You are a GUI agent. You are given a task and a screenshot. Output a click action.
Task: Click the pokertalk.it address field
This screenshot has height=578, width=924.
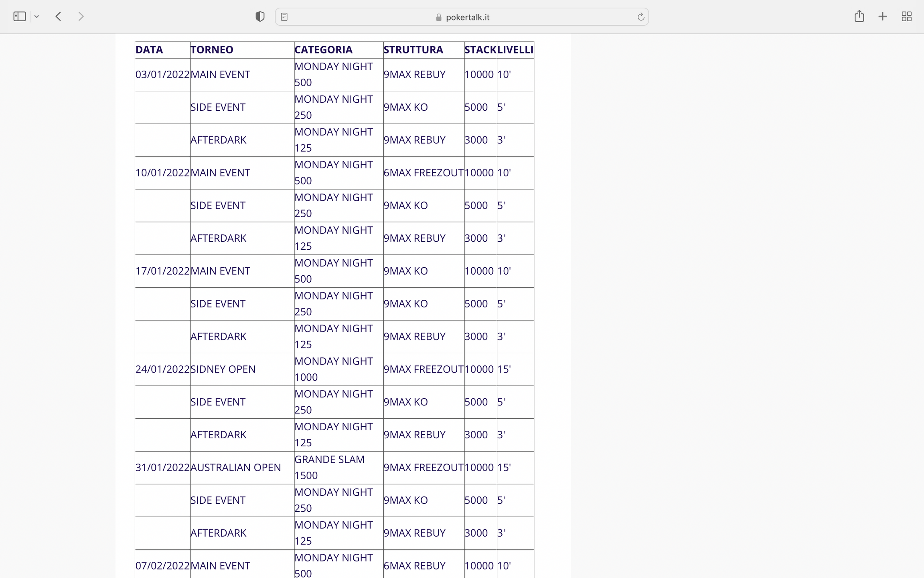(467, 17)
